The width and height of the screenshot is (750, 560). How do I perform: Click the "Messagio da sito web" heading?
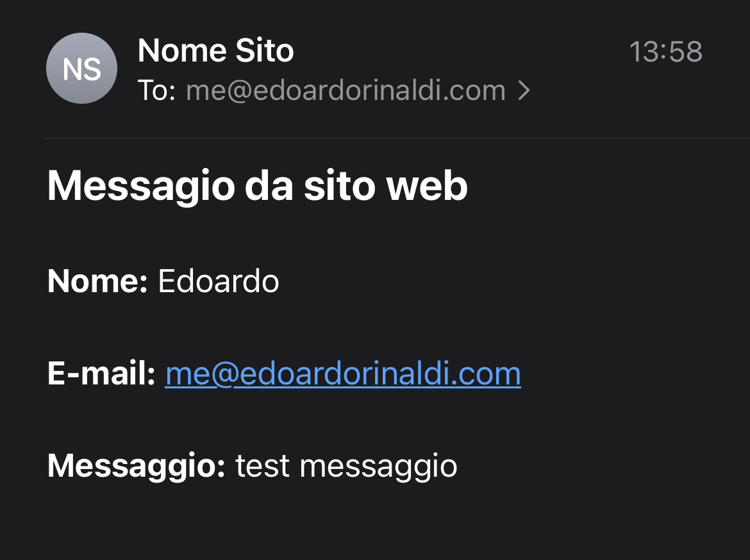click(257, 186)
